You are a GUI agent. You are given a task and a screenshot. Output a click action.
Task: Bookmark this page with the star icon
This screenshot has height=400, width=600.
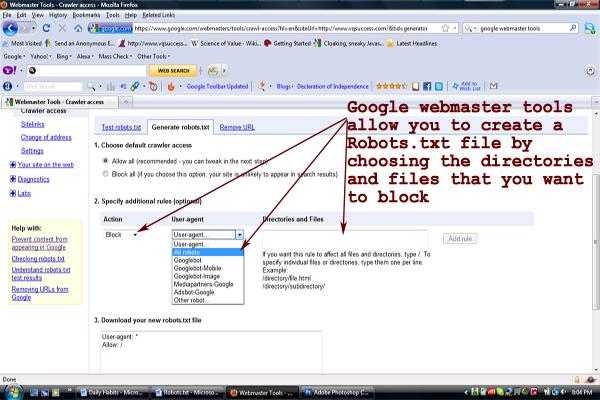coord(445,28)
